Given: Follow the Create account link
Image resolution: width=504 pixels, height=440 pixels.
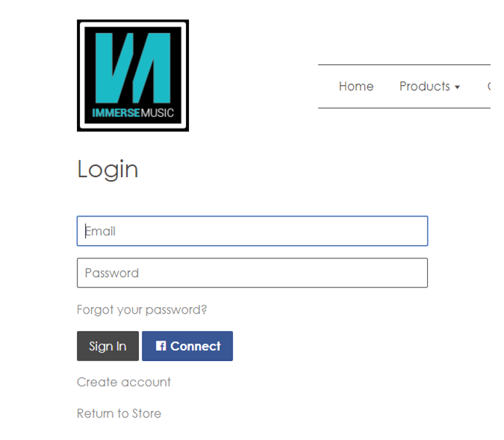Looking at the screenshot, I should tap(124, 382).
